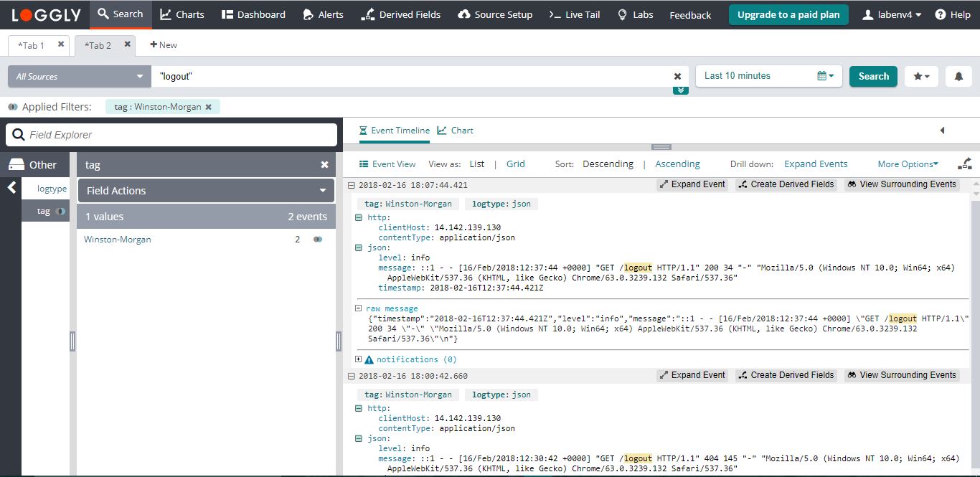The width and height of the screenshot is (980, 477).
Task: Click the derived fields icon at far right
Action: 964,164
